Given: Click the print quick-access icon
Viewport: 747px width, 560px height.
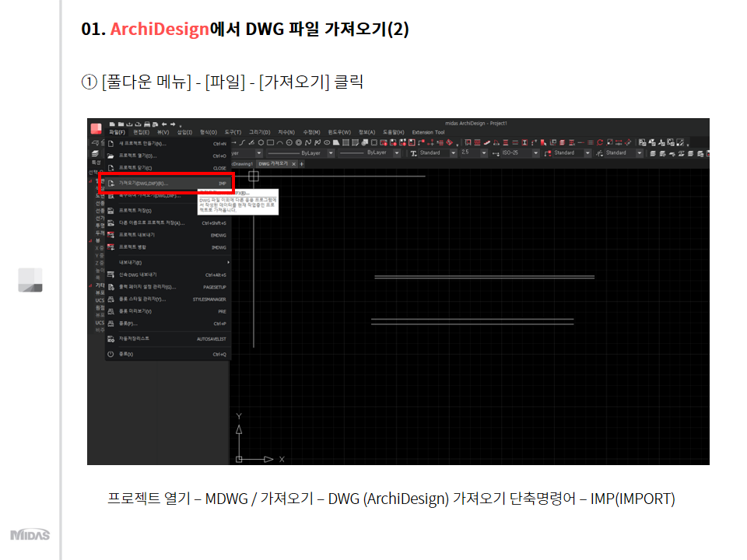Looking at the screenshot, I should click(147, 124).
